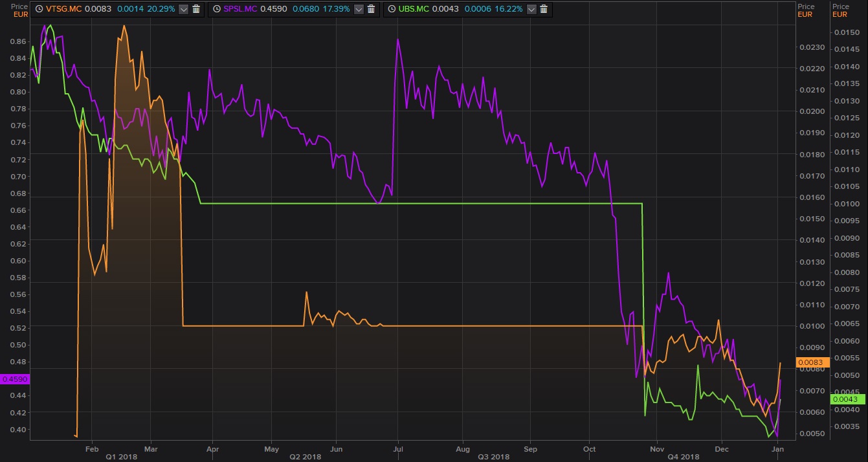Screen dimensions: 868x462
Task: Click the 0.0014 change value for VTSG.MC
Action: click(131, 9)
